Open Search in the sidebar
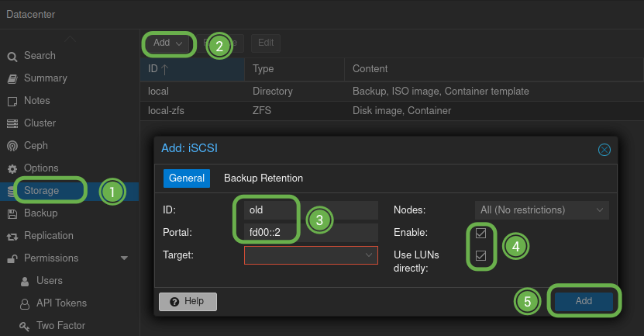The image size is (644, 336). (70, 56)
